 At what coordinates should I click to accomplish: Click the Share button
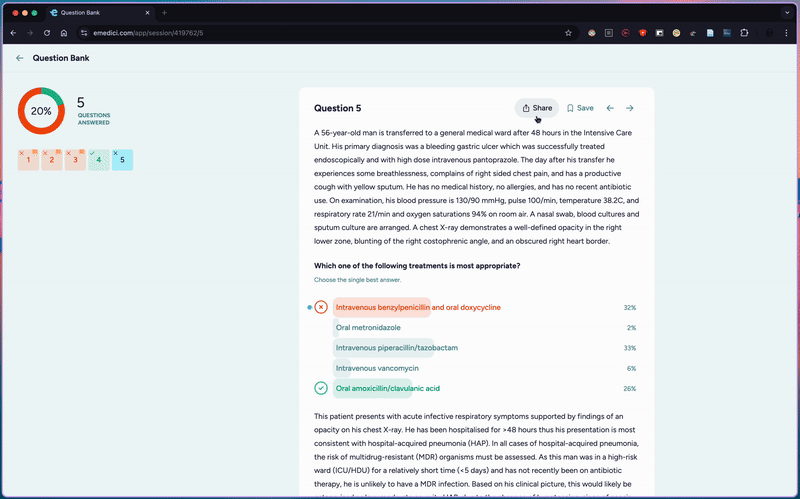point(537,108)
